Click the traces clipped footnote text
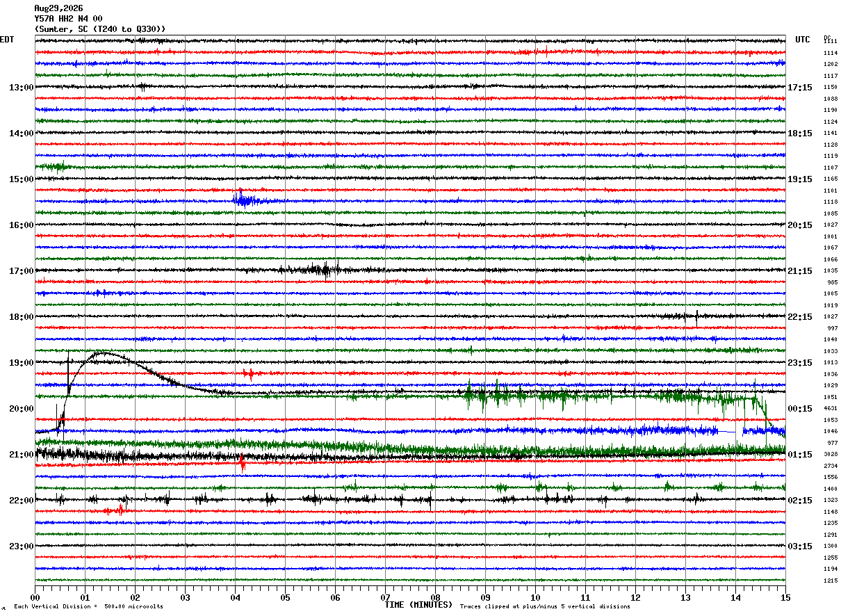This screenshot has width=841, height=616. tap(545, 606)
